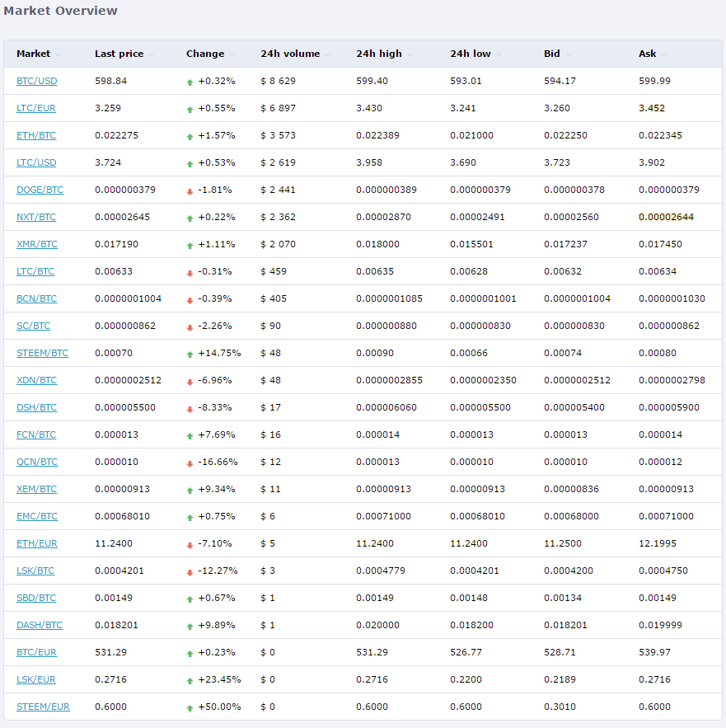The image size is (726, 728).
Task: Click the 598.84 last price cell
Action: (x=110, y=82)
